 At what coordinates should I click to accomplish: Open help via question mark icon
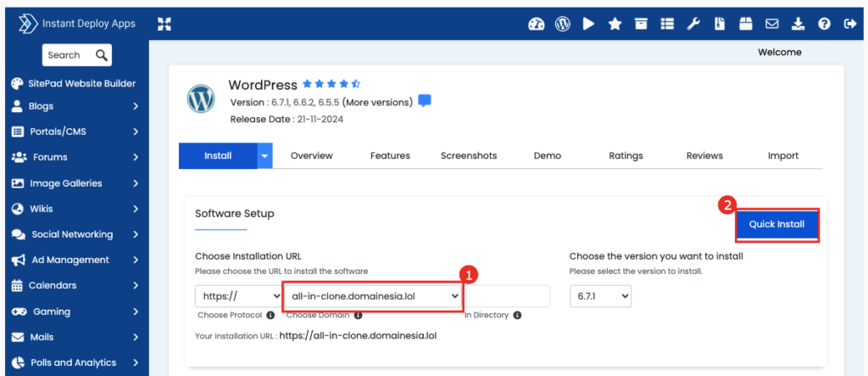[x=824, y=24]
